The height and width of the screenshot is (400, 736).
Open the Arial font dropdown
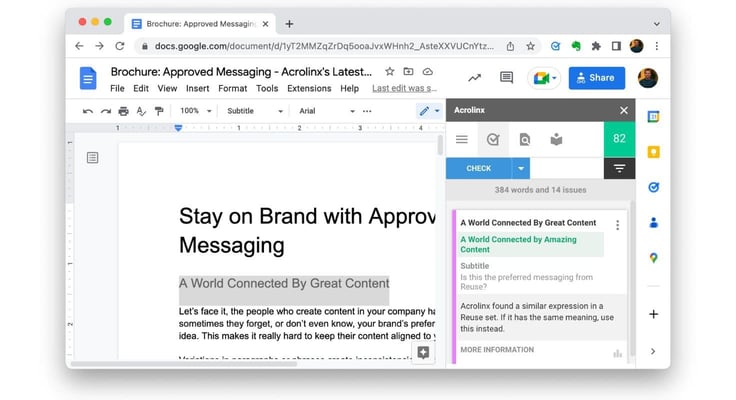[x=327, y=111]
